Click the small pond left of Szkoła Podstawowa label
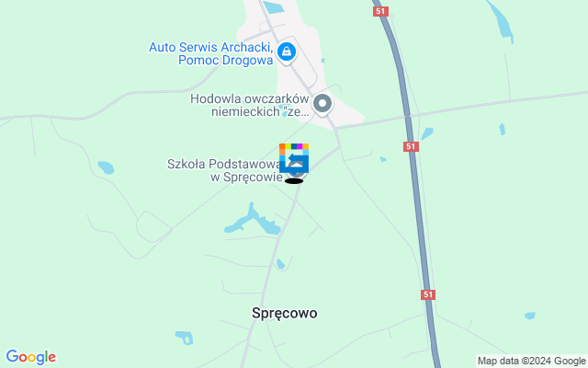 pyautogui.click(x=106, y=167)
